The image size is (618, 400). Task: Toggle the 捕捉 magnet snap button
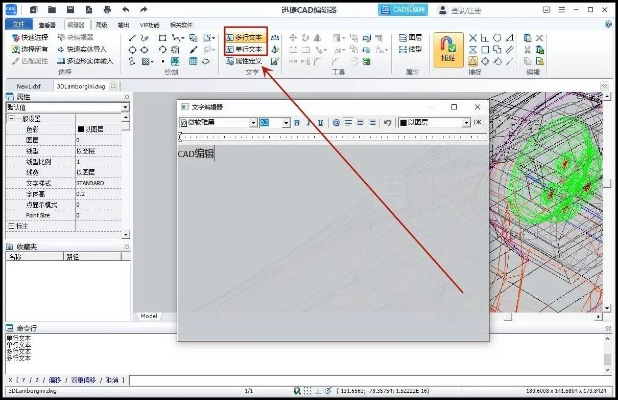[448, 47]
